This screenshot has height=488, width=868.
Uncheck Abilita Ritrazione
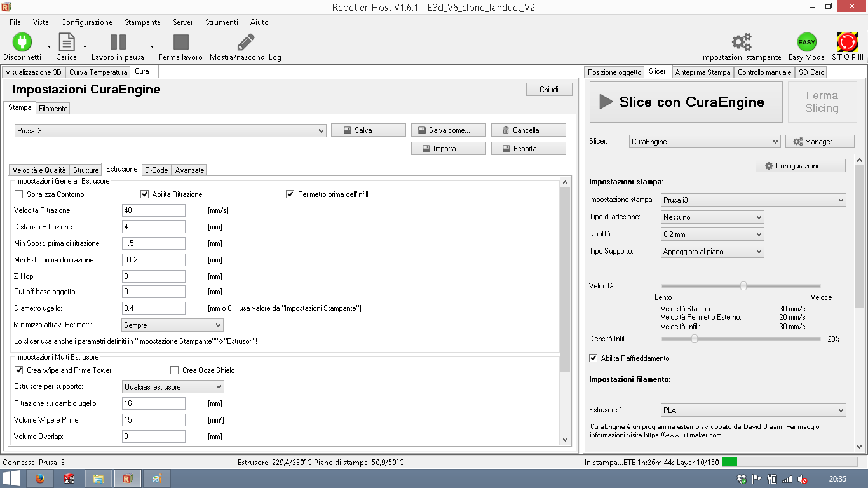point(144,194)
